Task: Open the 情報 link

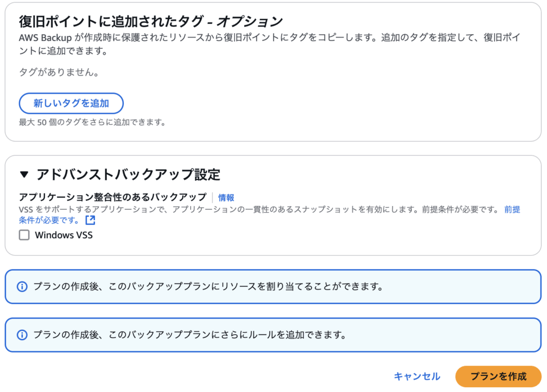Action: click(x=226, y=198)
